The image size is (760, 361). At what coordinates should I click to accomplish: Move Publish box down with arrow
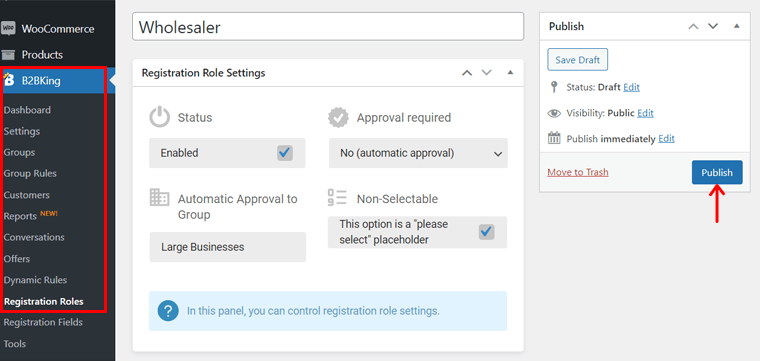[712, 26]
